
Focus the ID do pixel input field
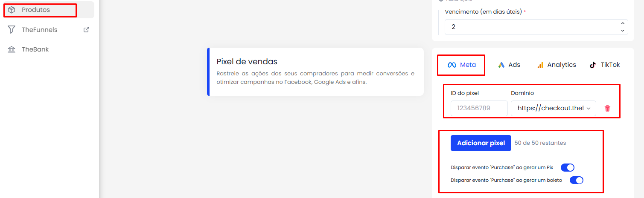click(x=479, y=109)
